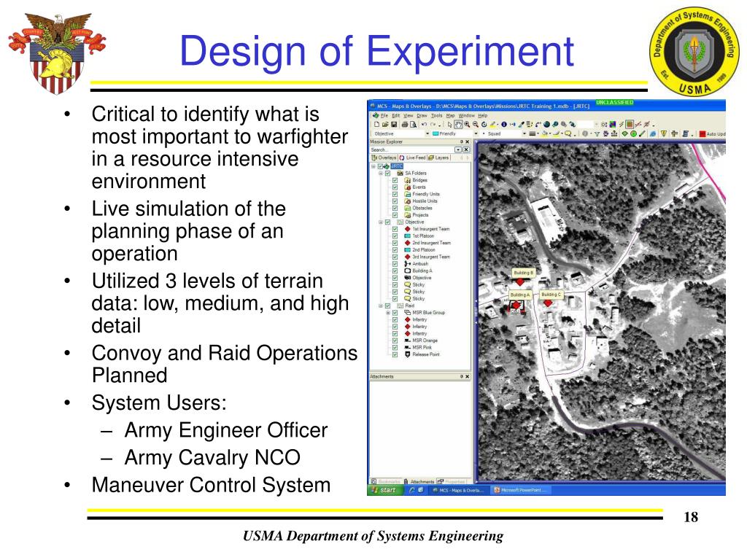Switch to MCS Maps & Overlays taskbar button

click(458, 490)
